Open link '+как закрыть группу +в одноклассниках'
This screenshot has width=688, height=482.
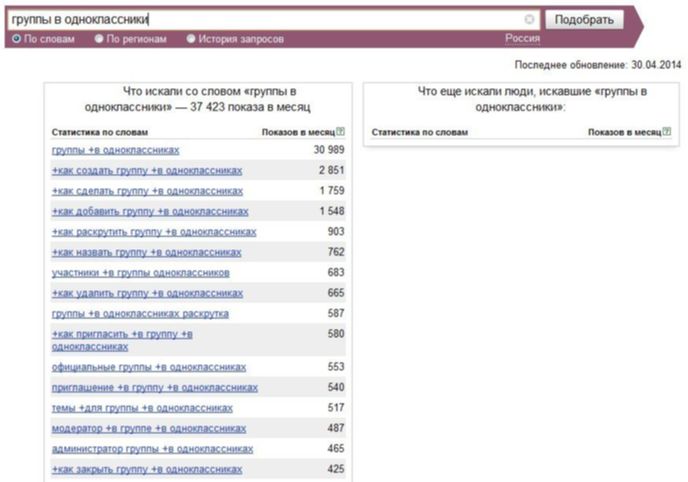tap(147, 469)
